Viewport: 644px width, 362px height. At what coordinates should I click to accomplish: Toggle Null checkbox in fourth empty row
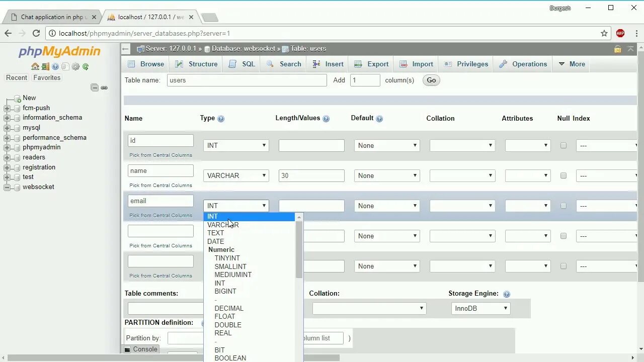tap(563, 236)
